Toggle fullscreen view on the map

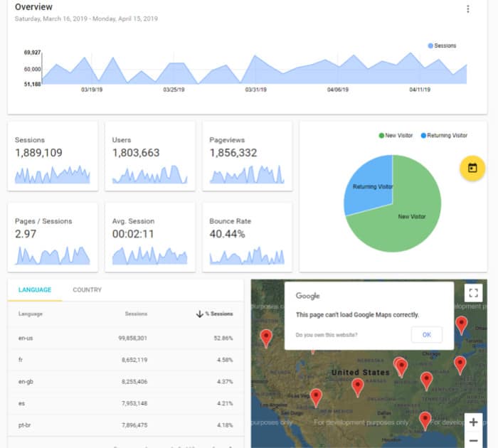(x=473, y=293)
